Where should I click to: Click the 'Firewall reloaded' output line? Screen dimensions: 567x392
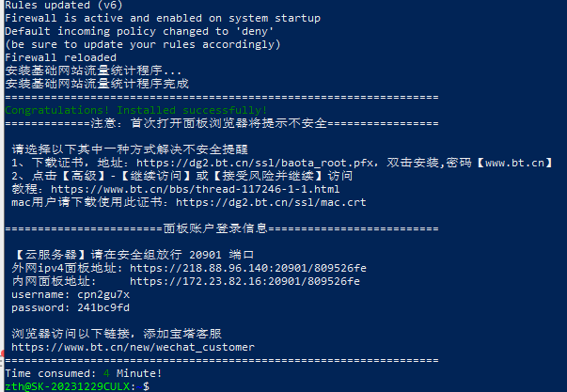(61, 57)
